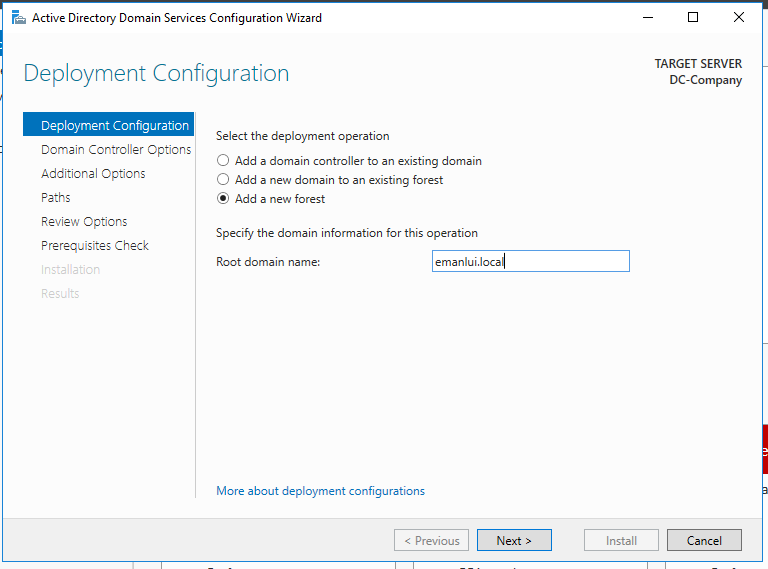This screenshot has width=768, height=569.
Task: Select 'Add a domain controller to an existing domain'
Action: [223, 161]
